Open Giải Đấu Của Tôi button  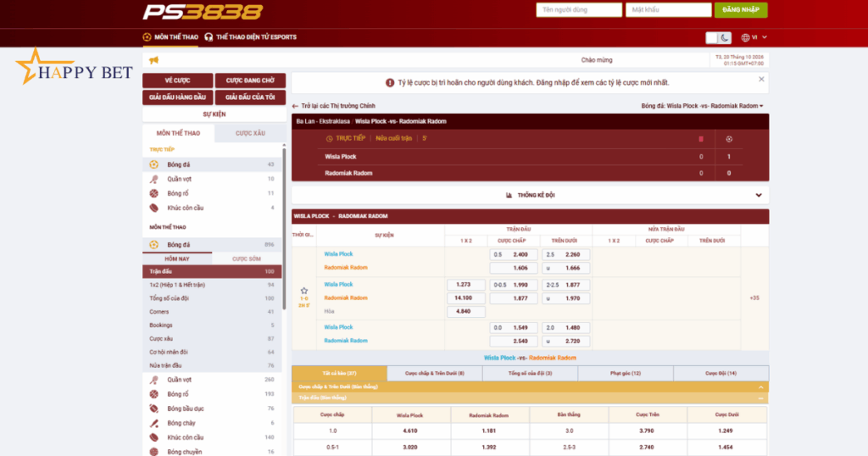tap(250, 97)
